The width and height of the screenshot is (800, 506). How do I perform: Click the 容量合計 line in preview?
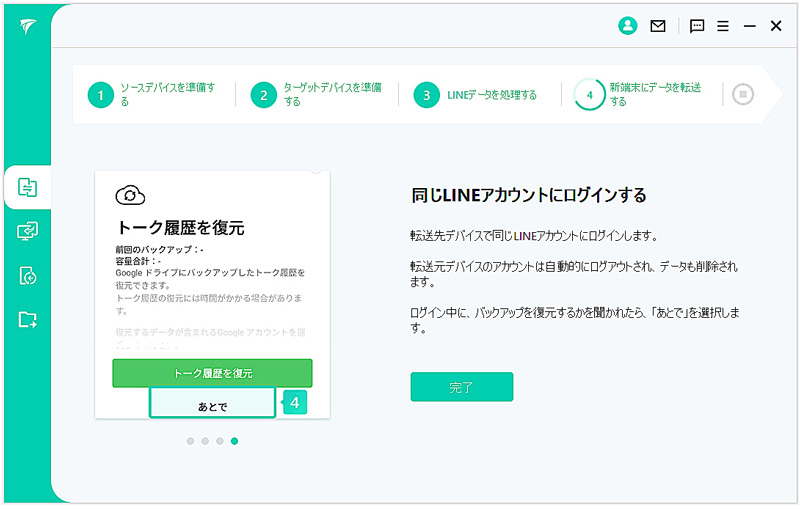(x=138, y=261)
